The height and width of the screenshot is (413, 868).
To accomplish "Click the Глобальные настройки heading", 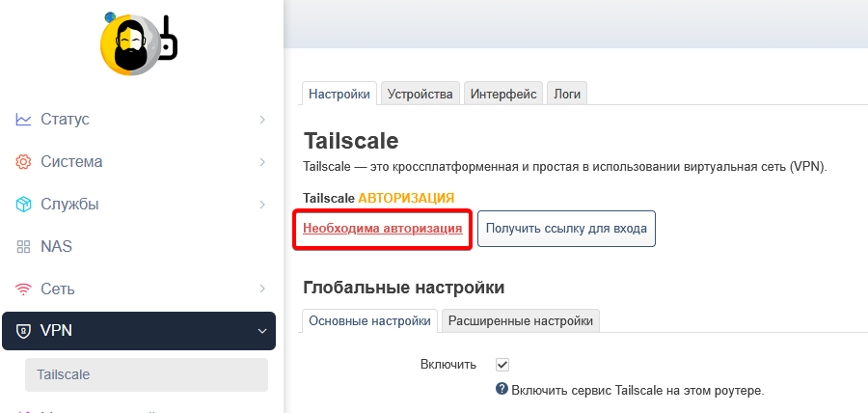I will (404, 288).
